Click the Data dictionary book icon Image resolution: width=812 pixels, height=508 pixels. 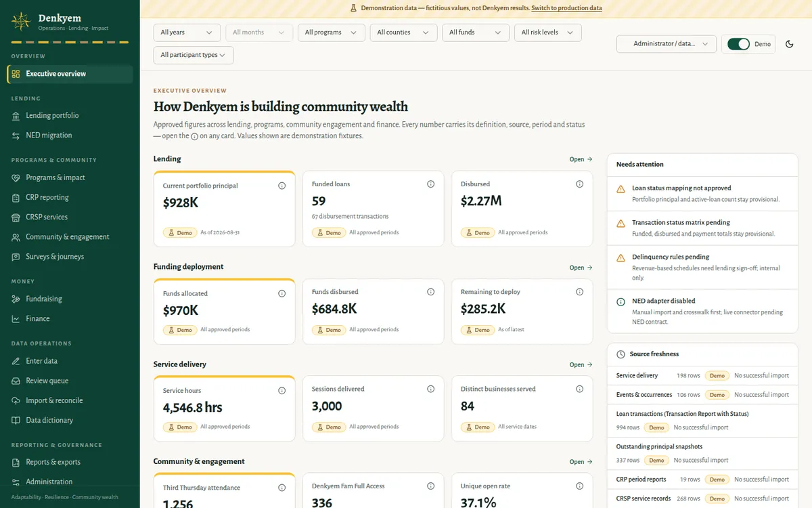click(x=16, y=420)
